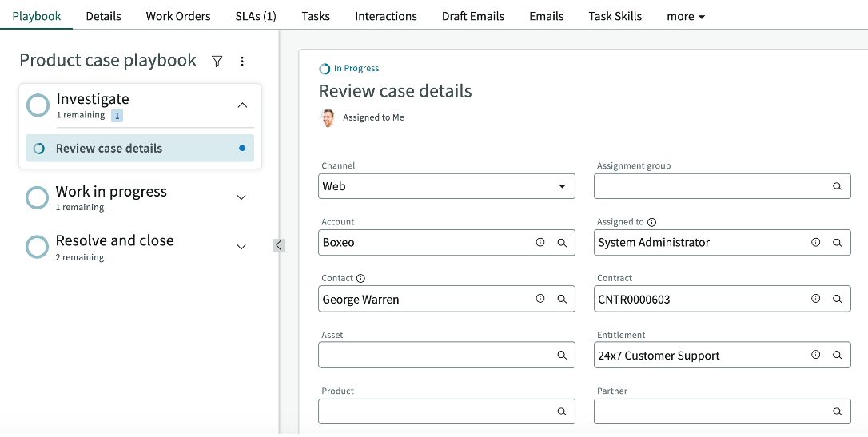Click the Investigate count badge showing 1
Viewport: 868px width, 437px height.
(x=117, y=116)
